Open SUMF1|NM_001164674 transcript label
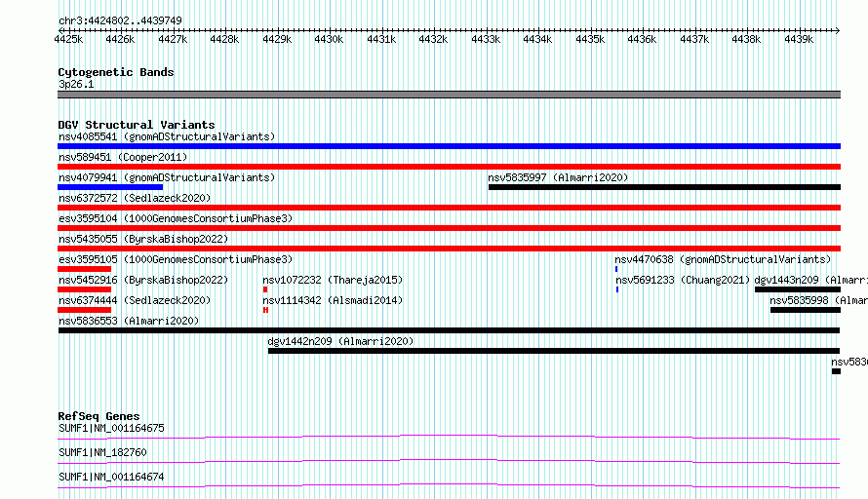868x499 pixels. pos(111,477)
